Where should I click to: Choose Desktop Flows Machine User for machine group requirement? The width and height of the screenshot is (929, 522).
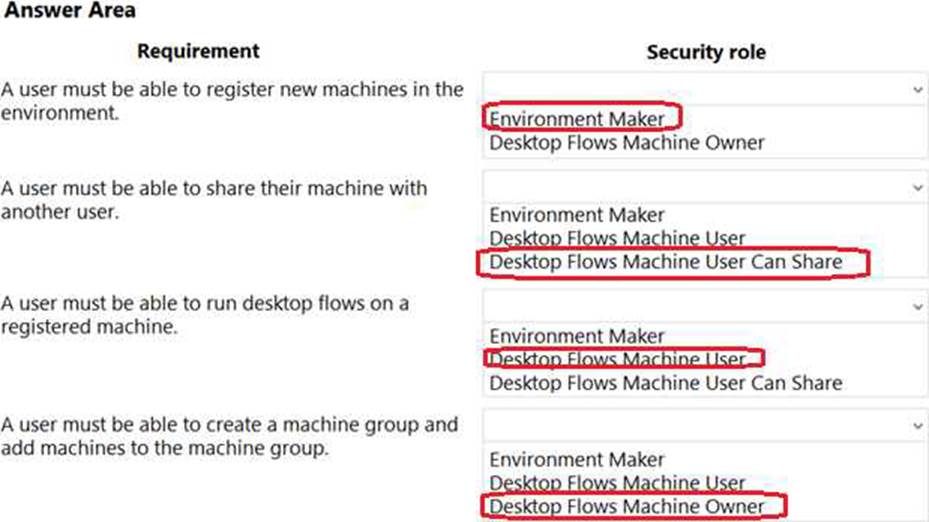pos(617,483)
